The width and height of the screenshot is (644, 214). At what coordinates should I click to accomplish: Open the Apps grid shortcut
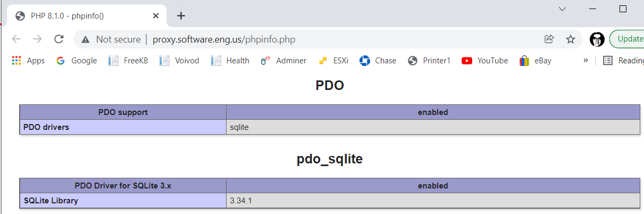[x=28, y=61]
